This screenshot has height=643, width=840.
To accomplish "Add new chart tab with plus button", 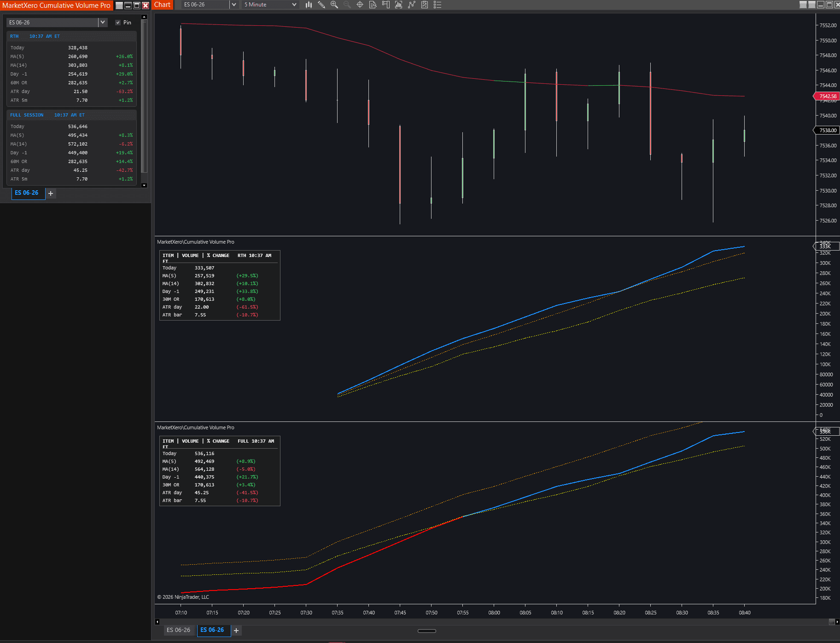I will tap(236, 631).
